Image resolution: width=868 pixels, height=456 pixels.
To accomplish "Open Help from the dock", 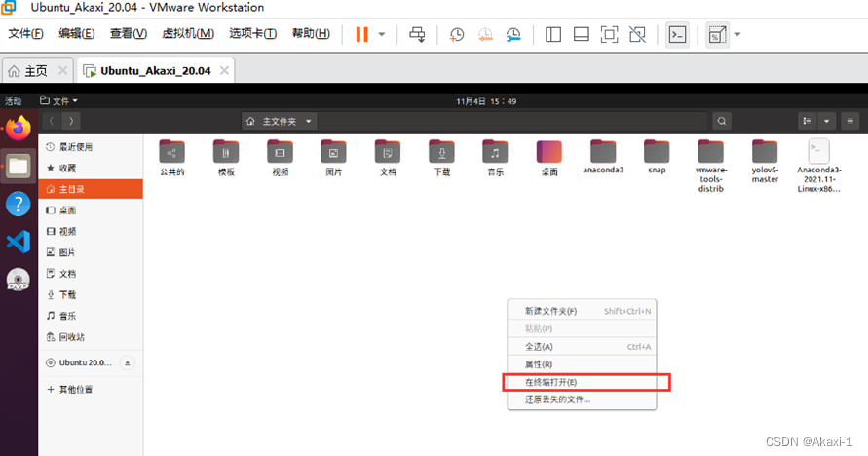I will (x=19, y=204).
